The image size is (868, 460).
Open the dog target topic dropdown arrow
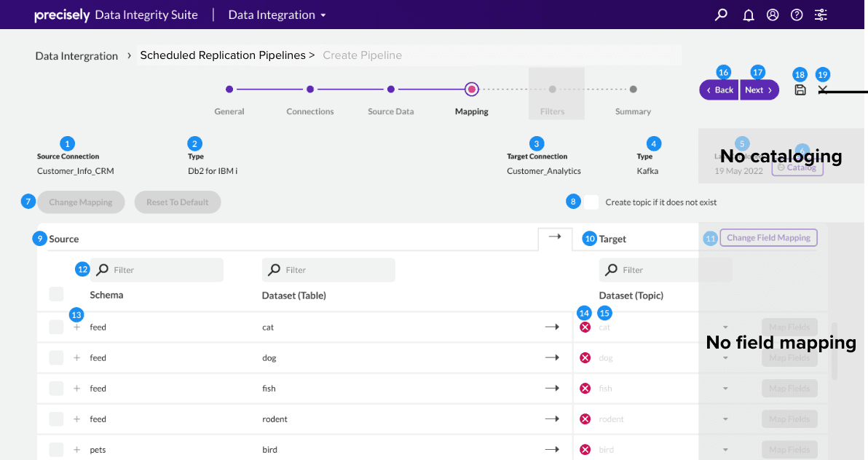click(725, 358)
